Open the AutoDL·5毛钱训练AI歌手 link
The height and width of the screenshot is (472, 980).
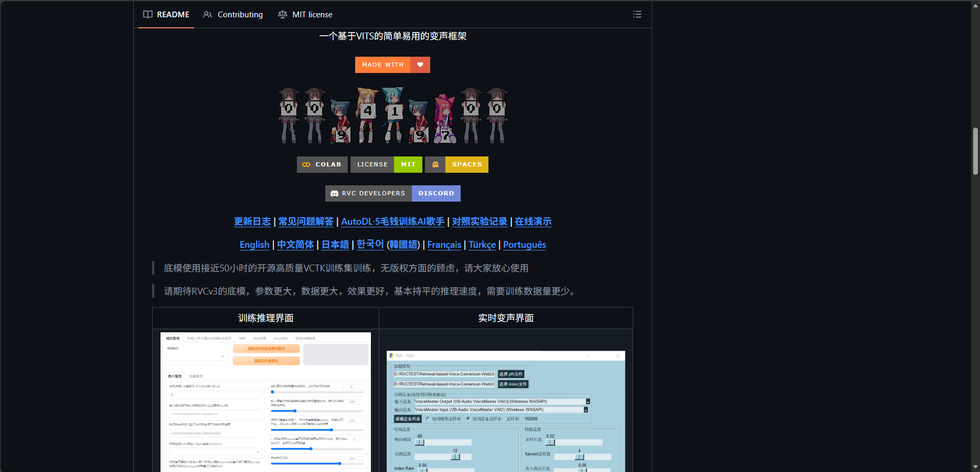392,222
